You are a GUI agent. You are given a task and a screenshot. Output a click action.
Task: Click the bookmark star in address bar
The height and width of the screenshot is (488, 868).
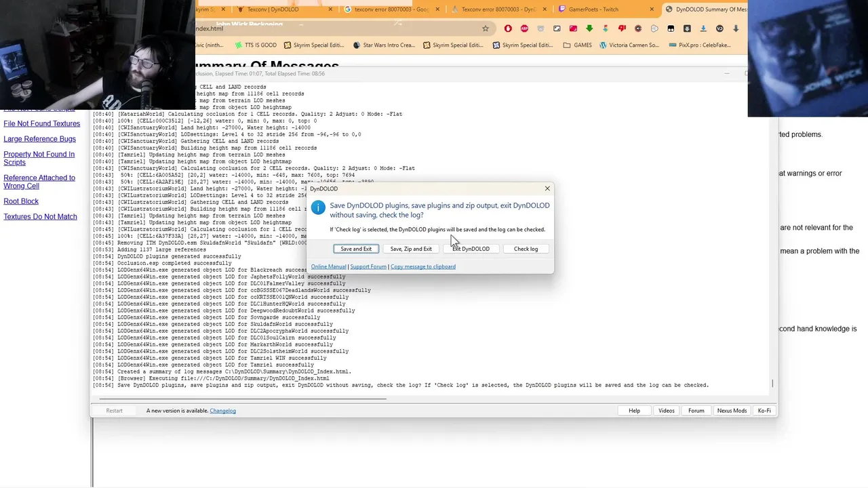(486, 28)
